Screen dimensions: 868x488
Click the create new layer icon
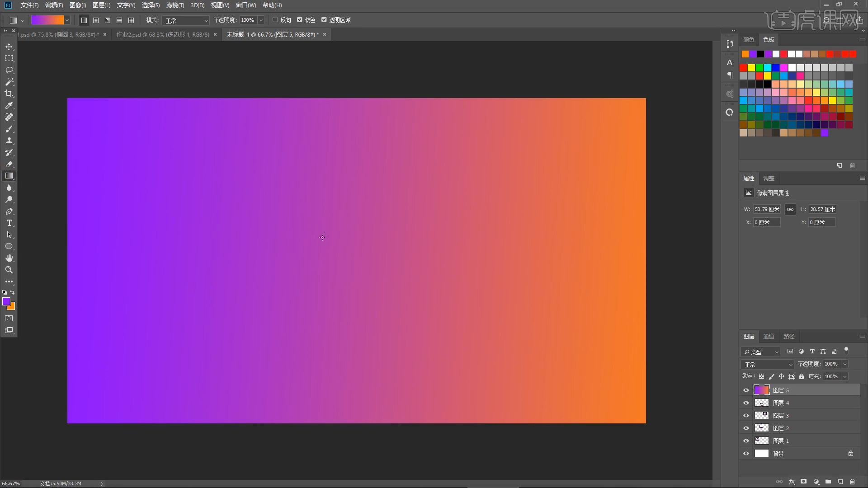(x=840, y=482)
